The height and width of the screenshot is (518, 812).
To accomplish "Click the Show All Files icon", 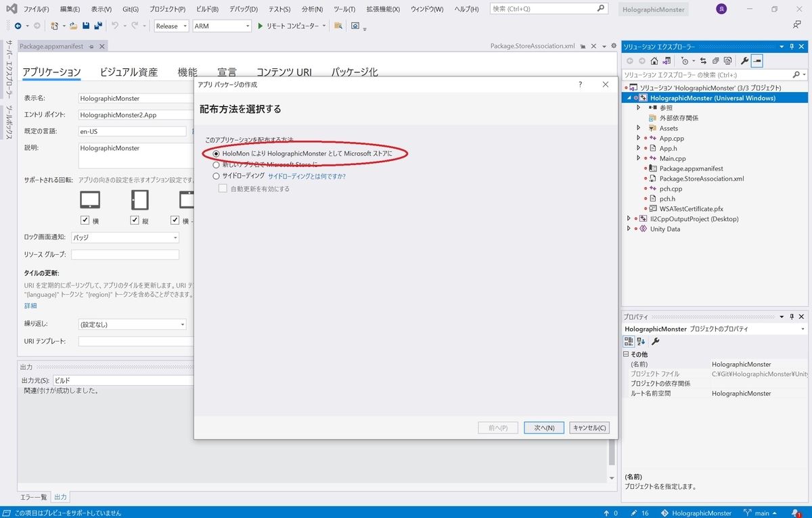I will pos(728,61).
